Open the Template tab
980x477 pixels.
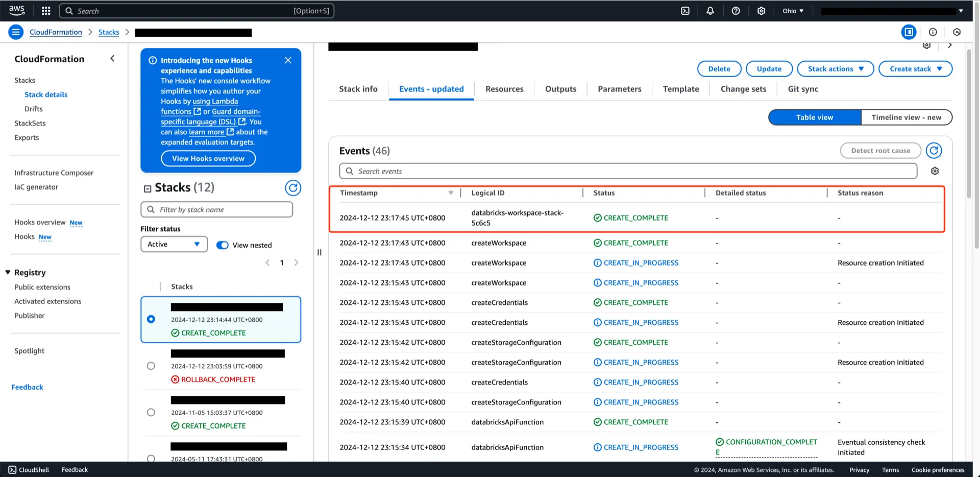681,89
